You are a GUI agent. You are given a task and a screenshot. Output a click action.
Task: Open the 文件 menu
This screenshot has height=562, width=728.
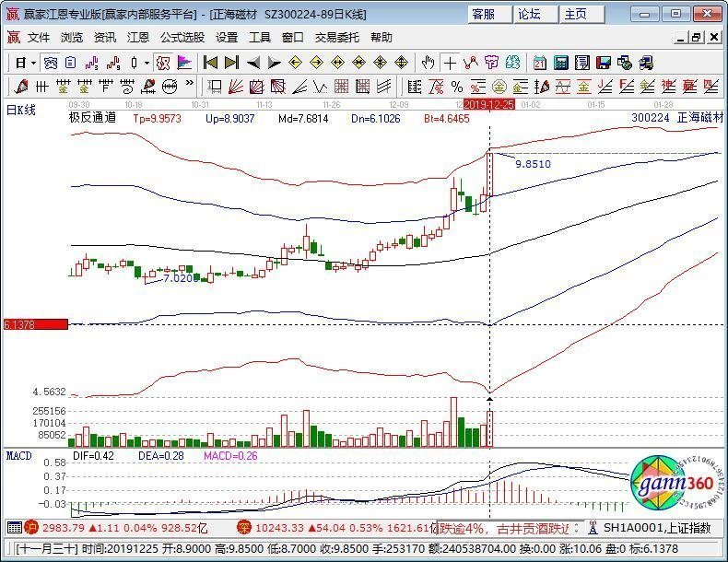(38, 37)
